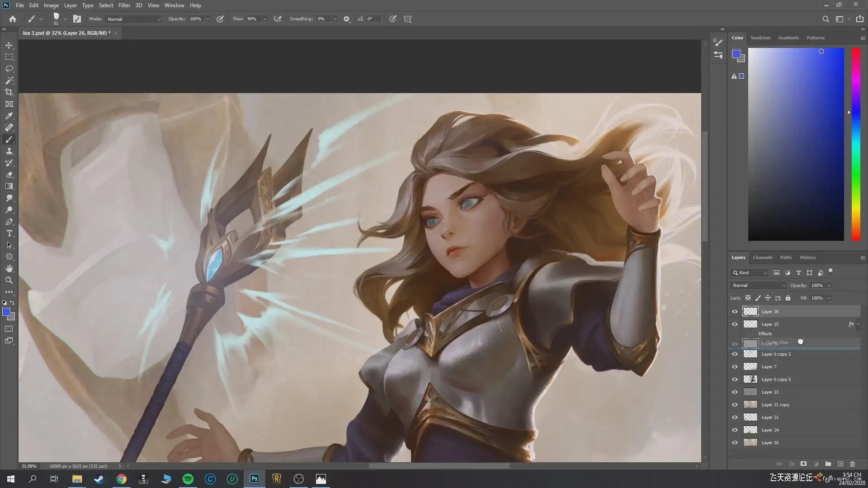Hide Layer 16 using eye icon
This screenshot has width=868, height=488.
(x=735, y=443)
